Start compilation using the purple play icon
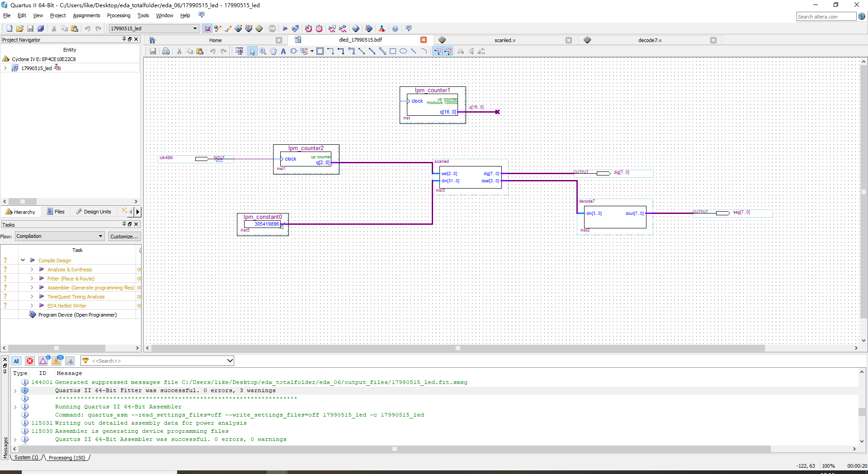This screenshot has height=474, width=868. coord(285,28)
